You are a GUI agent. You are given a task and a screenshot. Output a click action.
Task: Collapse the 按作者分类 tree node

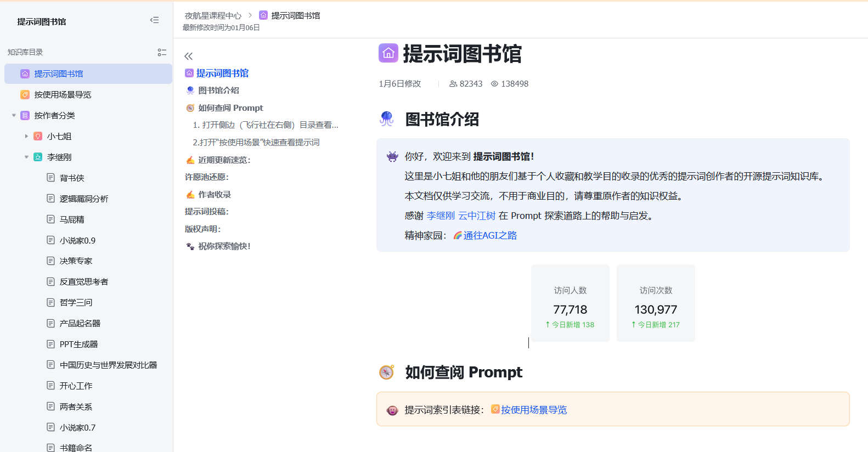[x=14, y=115]
